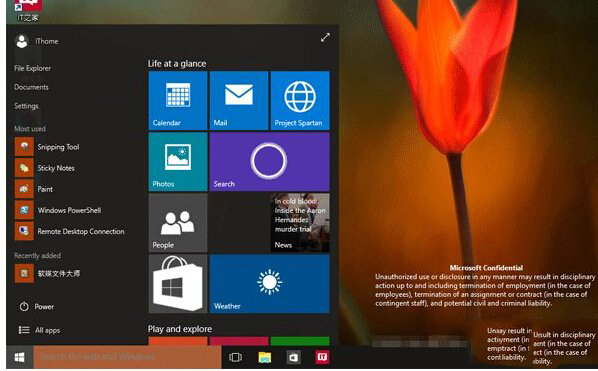Click the Windows Start button
This screenshot has height=371, width=598.
19,357
